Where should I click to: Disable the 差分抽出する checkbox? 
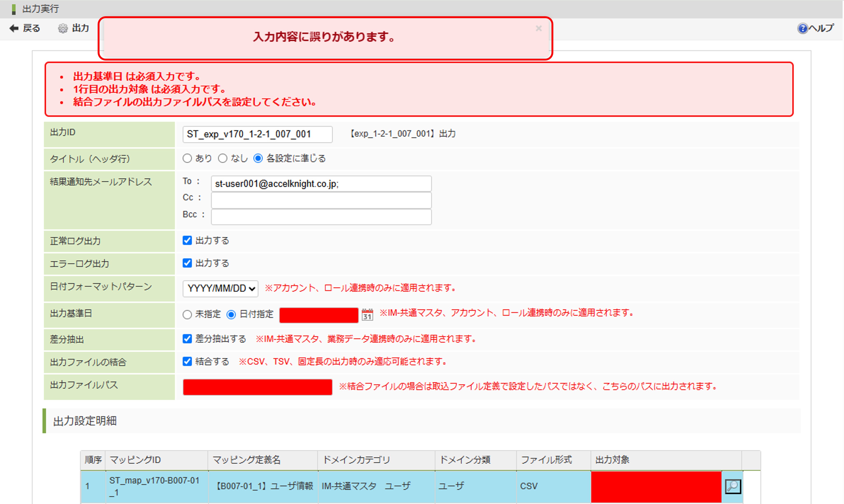pyautogui.click(x=187, y=339)
